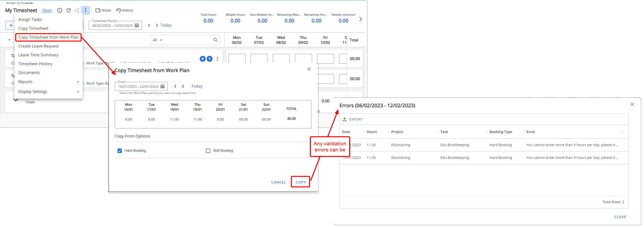Open Timesheet History menu entry

(35, 64)
